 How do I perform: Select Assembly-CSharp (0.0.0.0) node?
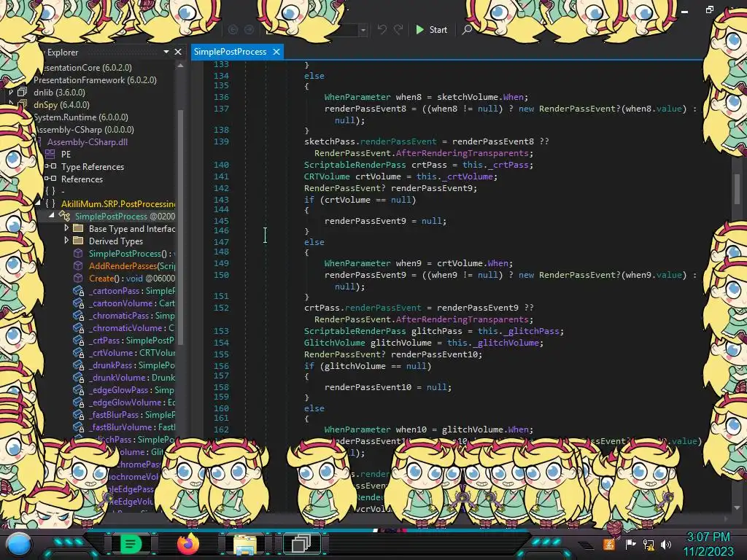tap(84, 130)
